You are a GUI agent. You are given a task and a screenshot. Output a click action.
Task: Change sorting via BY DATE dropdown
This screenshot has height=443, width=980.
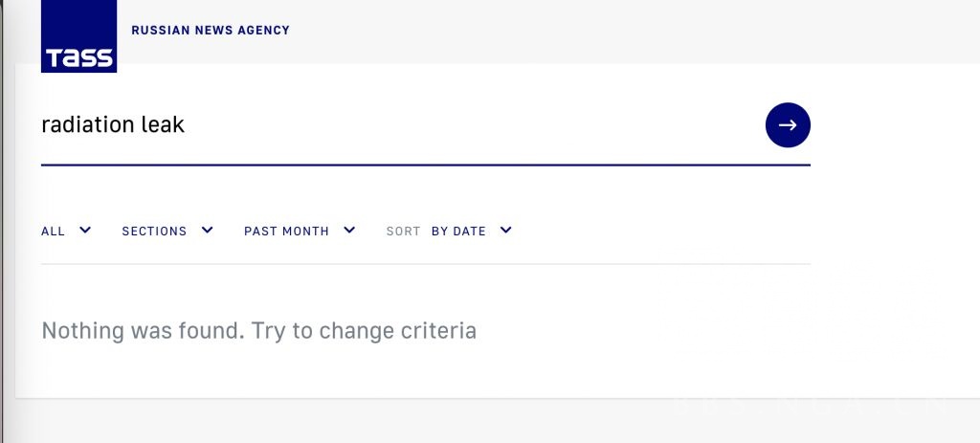(458, 232)
